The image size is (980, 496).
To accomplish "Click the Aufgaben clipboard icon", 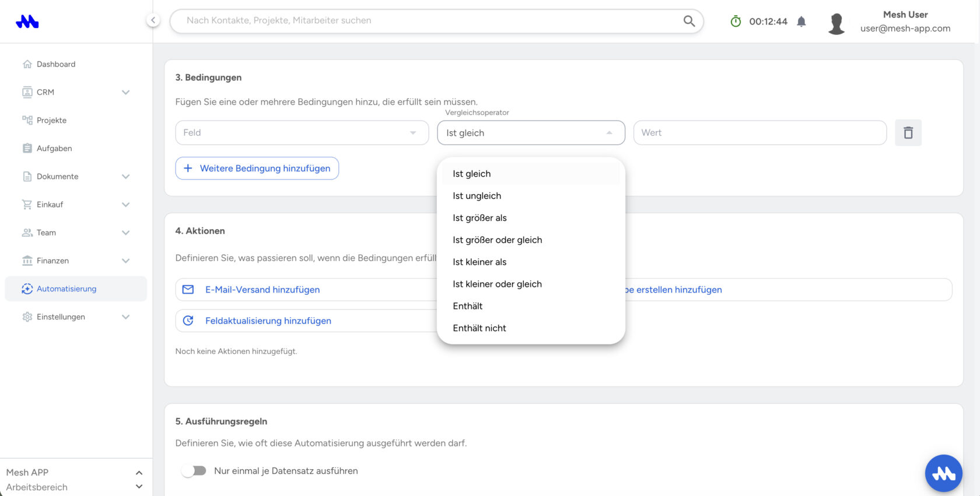I will (x=27, y=148).
